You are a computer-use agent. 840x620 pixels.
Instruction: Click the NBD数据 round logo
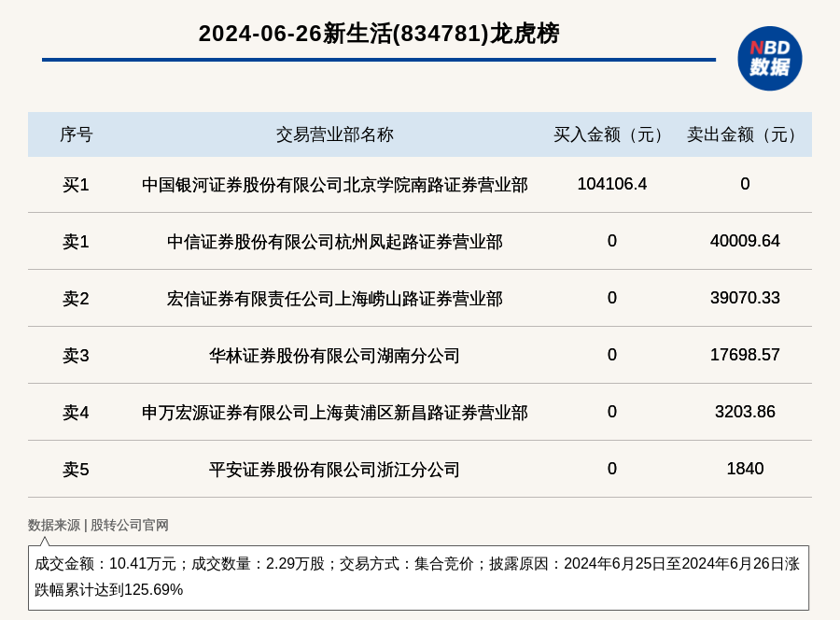pos(769,59)
